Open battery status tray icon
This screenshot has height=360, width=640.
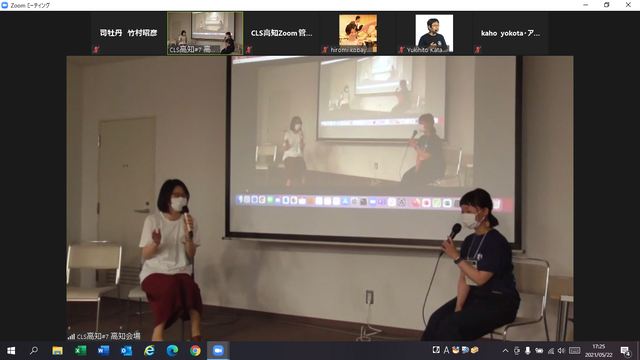point(539,351)
